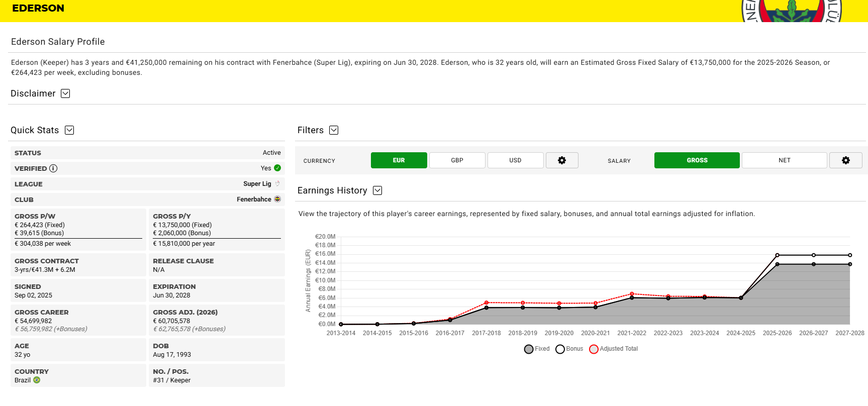868x406 pixels.
Task: Click the Fenerbahce club crest icon
Action: pyautogui.click(x=277, y=199)
